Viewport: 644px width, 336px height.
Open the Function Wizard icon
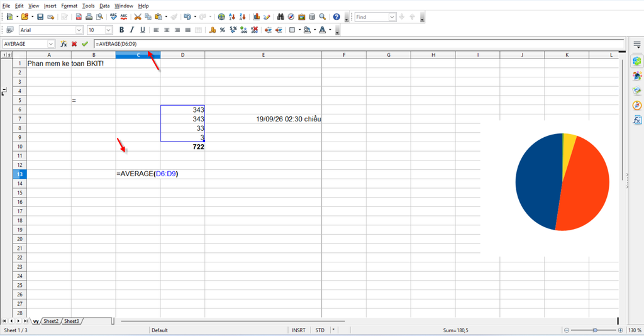64,44
